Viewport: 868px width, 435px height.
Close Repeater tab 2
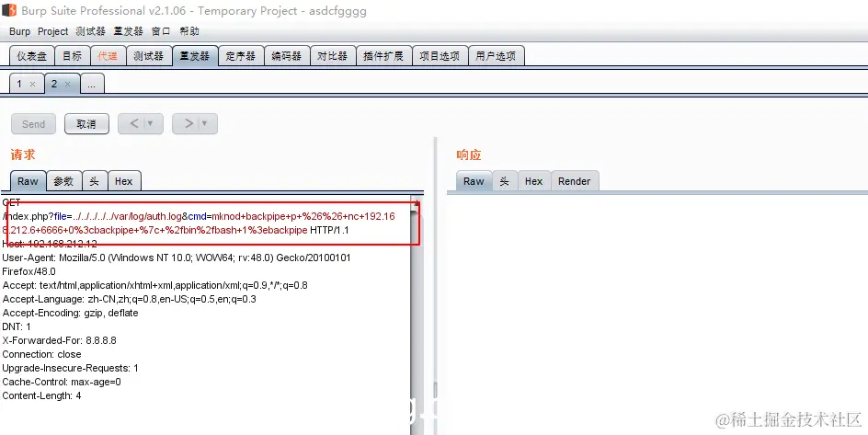point(67,84)
